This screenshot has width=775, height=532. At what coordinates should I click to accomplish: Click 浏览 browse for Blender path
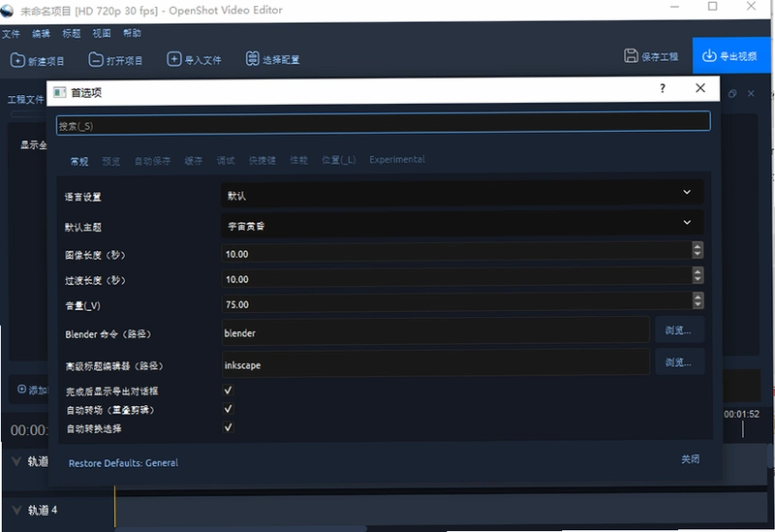[679, 330]
